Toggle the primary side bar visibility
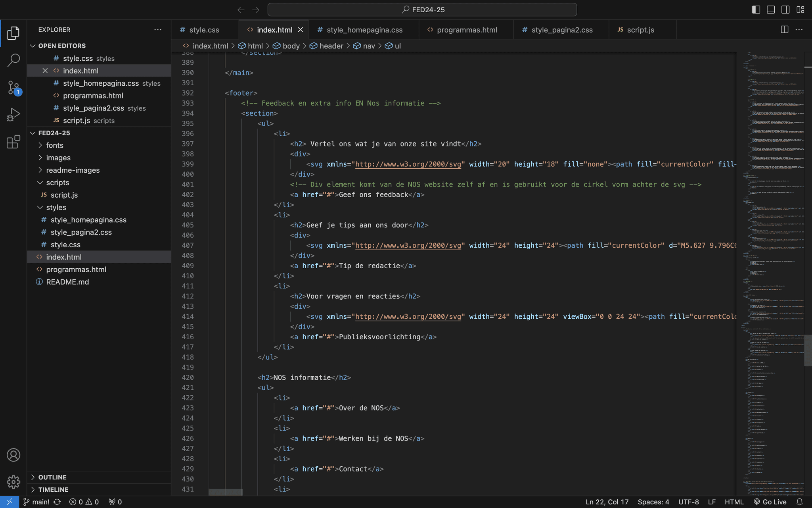 tap(756, 10)
